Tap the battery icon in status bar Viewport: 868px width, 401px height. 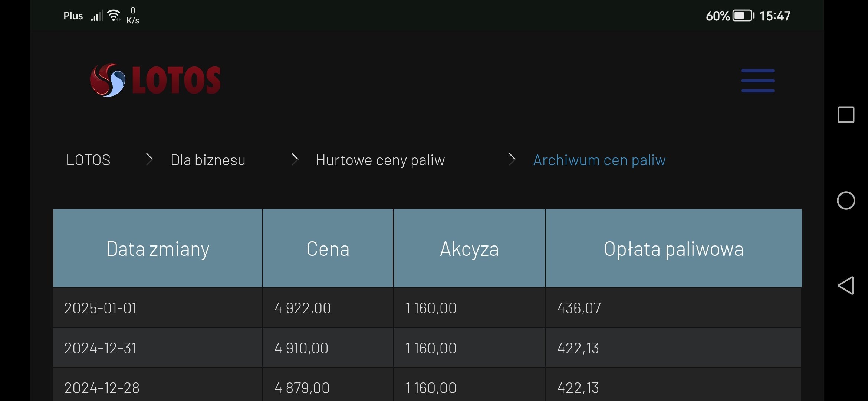(x=743, y=16)
